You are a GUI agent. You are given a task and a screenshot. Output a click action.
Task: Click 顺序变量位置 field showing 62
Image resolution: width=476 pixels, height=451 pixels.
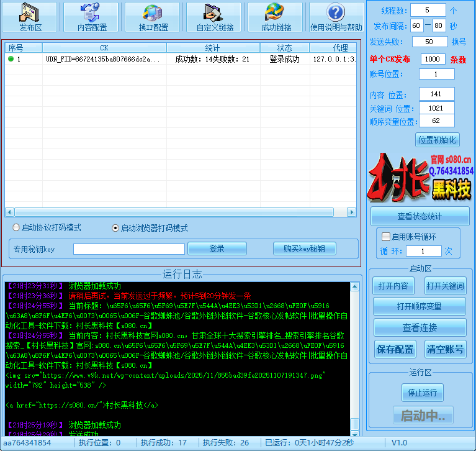coord(436,121)
